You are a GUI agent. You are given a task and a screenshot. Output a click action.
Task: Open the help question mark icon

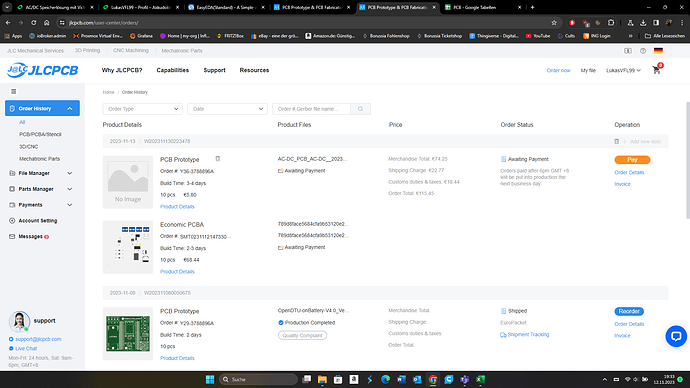tap(643, 51)
